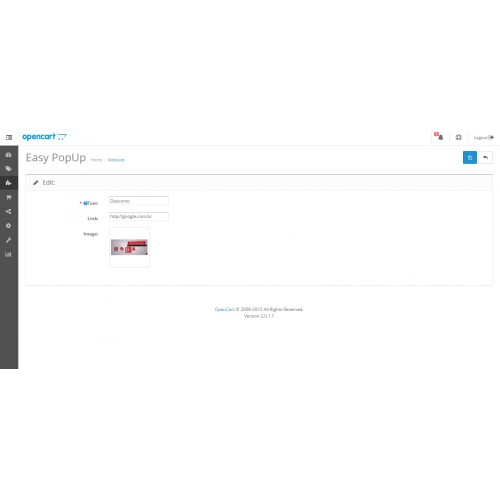Click the blue Save button
The width and height of the screenshot is (500, 500).
470,158
